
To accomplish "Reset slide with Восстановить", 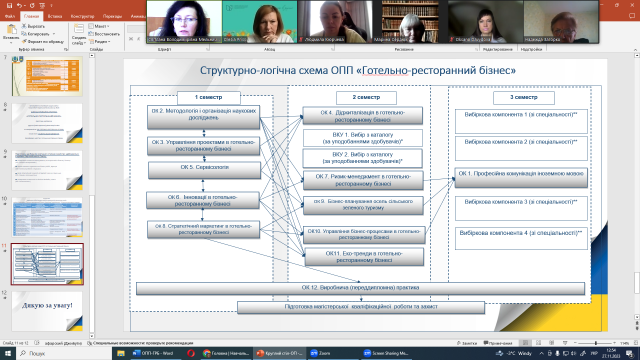I will [104, 34].
